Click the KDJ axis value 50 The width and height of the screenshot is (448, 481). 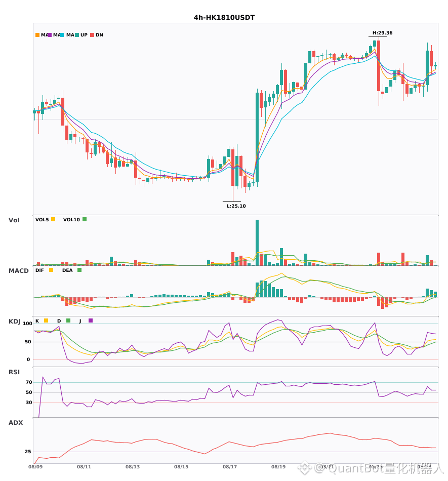28,342
